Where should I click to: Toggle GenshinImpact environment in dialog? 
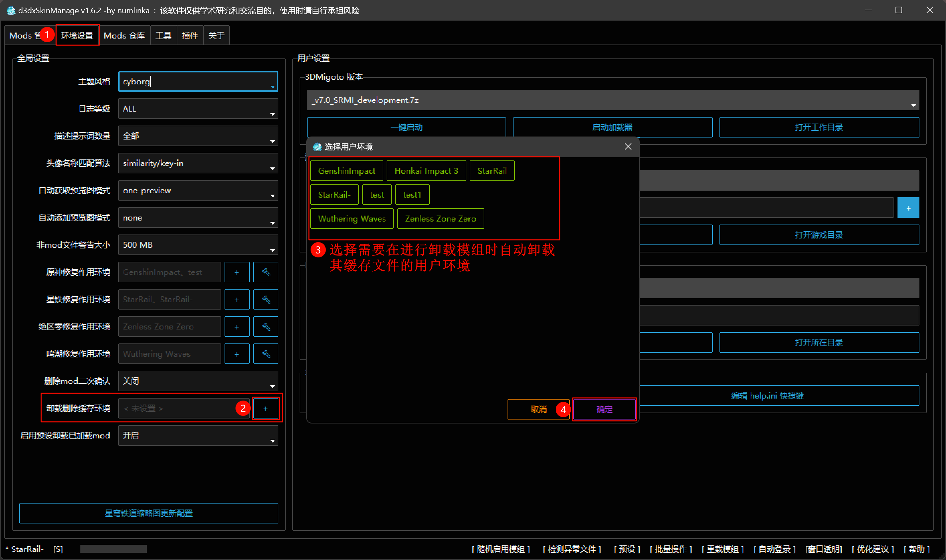coord(346,171)
